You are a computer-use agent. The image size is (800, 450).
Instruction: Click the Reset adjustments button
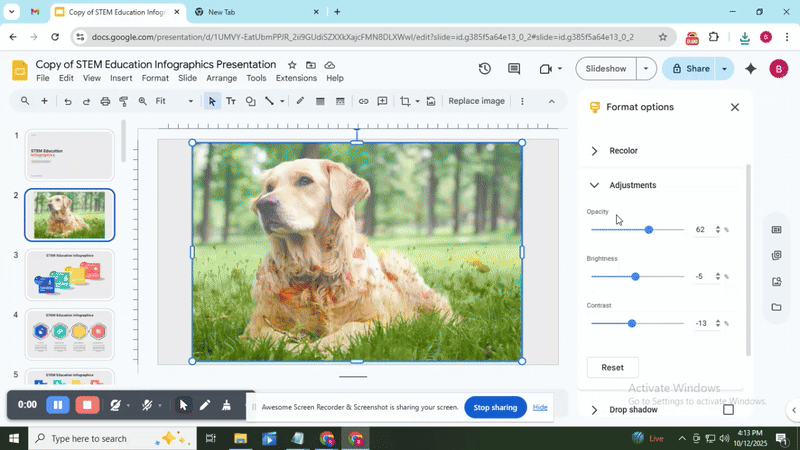(612, 367)
